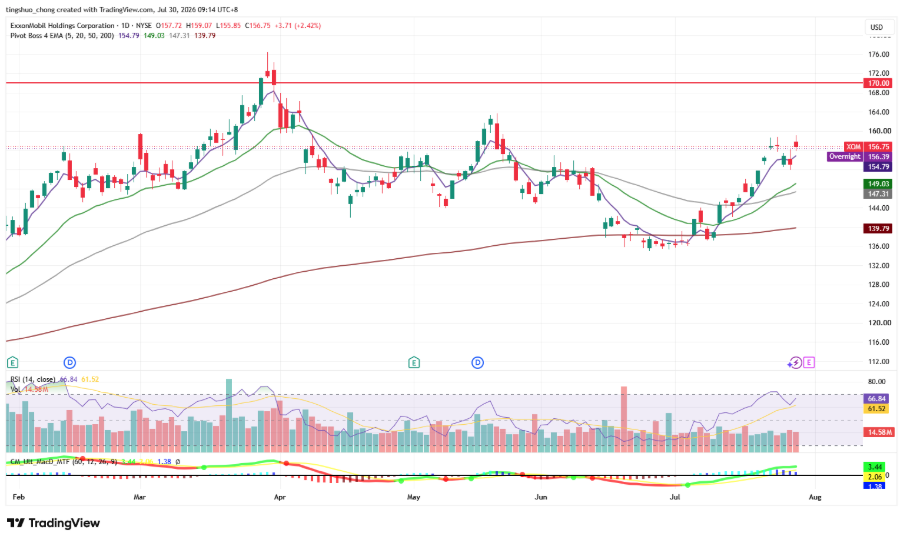This screenshot has width=908, height=538.
Task: Click the purple 66.84 RSI axis label
Action: tap(877, 399)
